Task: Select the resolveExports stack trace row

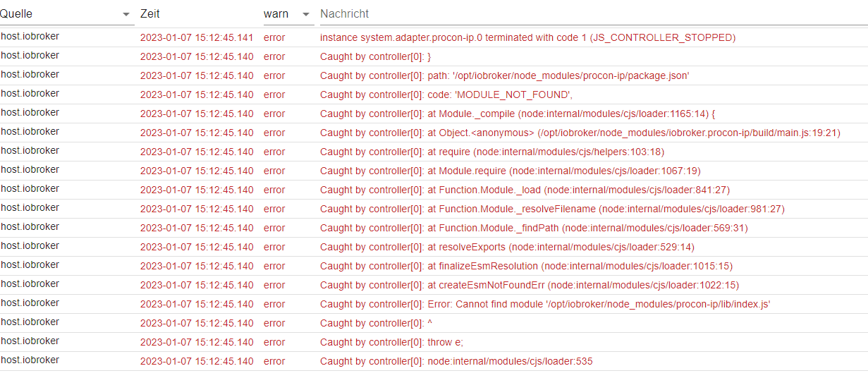Action: [x=434, y=247]
